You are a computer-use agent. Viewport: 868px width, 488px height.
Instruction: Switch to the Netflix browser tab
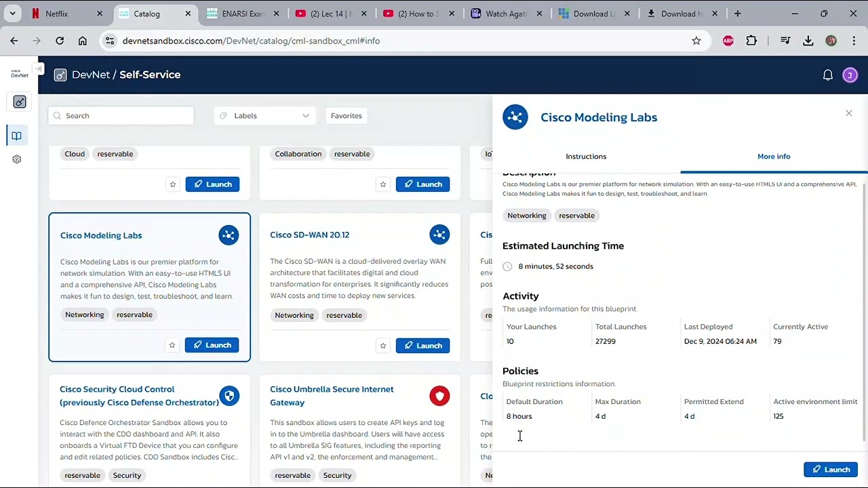click(x=66, y=14)
